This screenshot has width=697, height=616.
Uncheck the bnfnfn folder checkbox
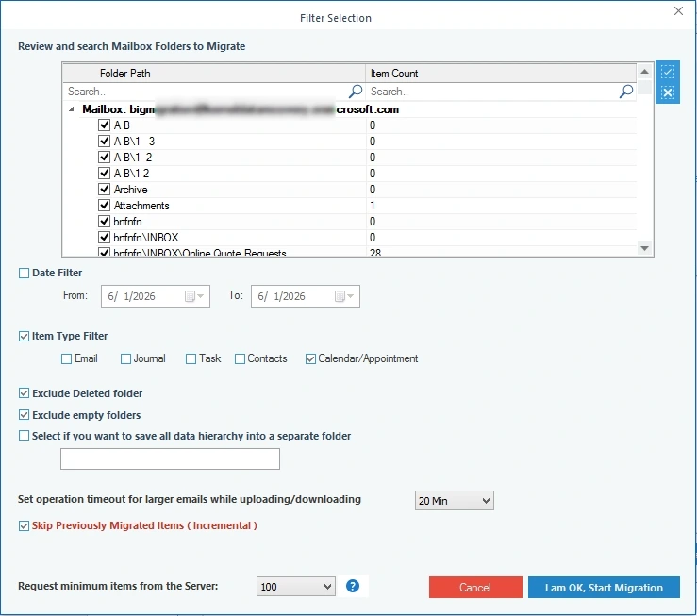104,222
